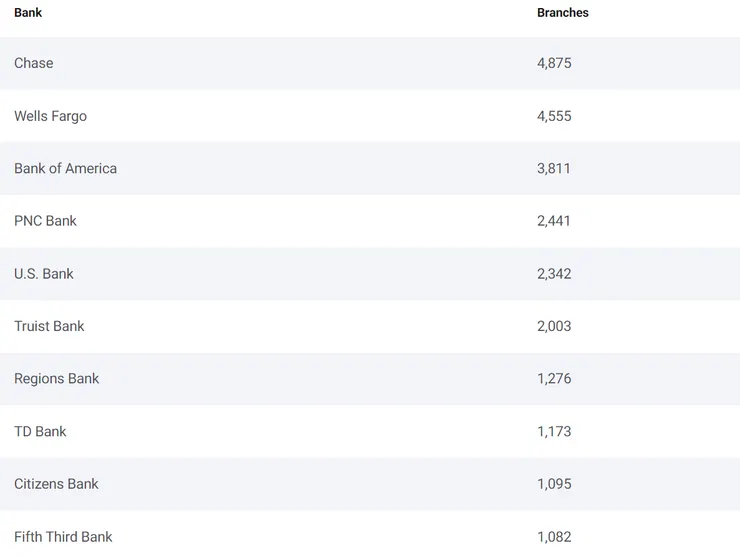Viewport: 740px width, 556px height.
Task: Click the 2,342 branches value
Action: (x=554, y=274)
